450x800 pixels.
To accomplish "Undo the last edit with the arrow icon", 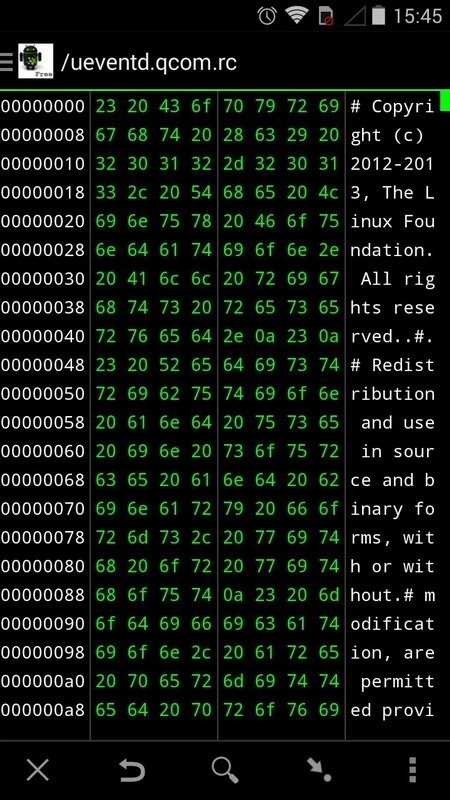I will click(x=132, y=770).
